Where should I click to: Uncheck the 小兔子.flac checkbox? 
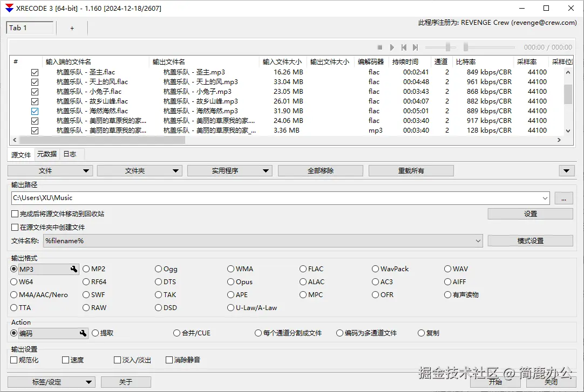(x=35, y=92)
